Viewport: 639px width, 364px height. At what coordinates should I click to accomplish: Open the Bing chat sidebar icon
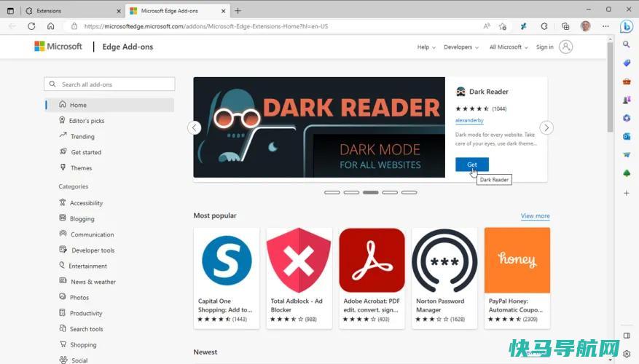click(x=627, y=27)
